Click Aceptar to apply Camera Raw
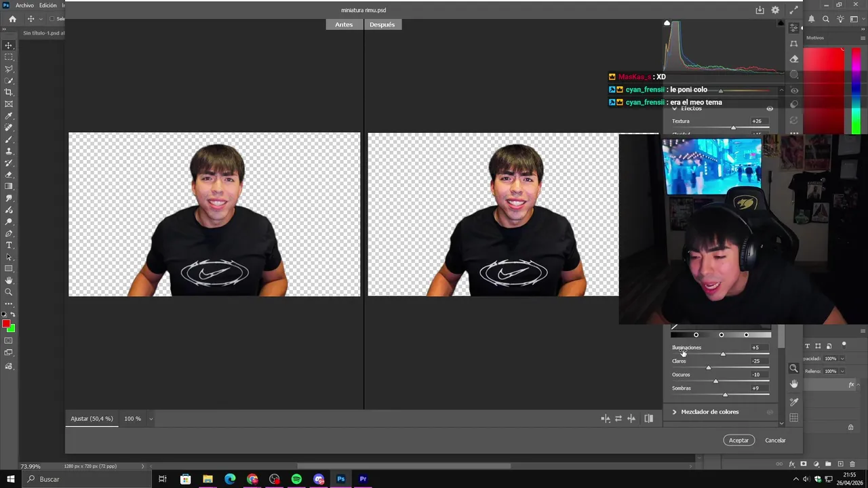 click(738, 441)
